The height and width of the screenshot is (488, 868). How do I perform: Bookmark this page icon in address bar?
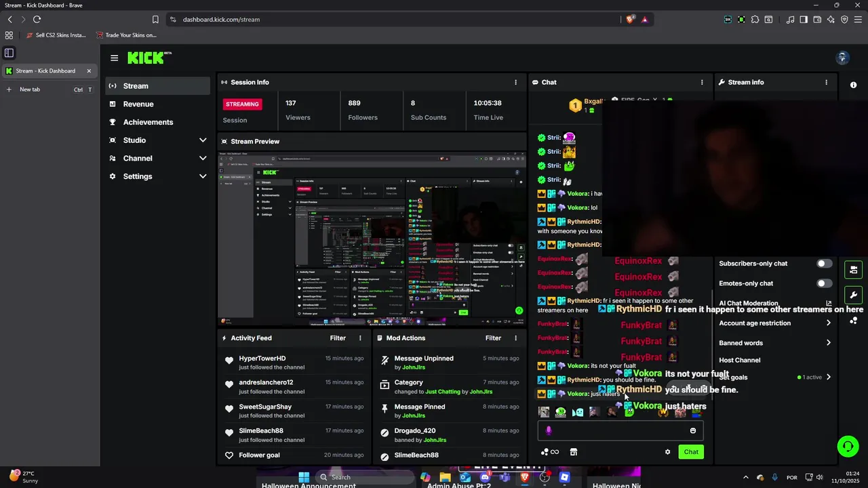(155, 20)
